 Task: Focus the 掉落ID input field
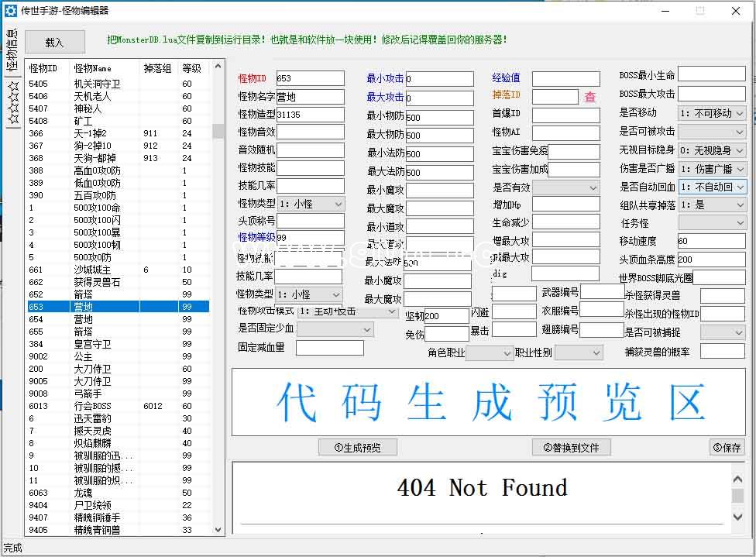555,97
